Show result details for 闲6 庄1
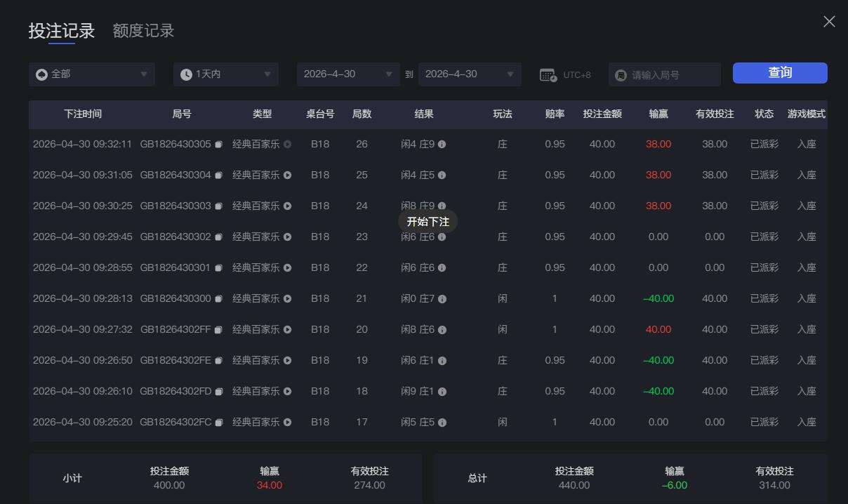Screen dimensions: 848x504 coord(442,361)
